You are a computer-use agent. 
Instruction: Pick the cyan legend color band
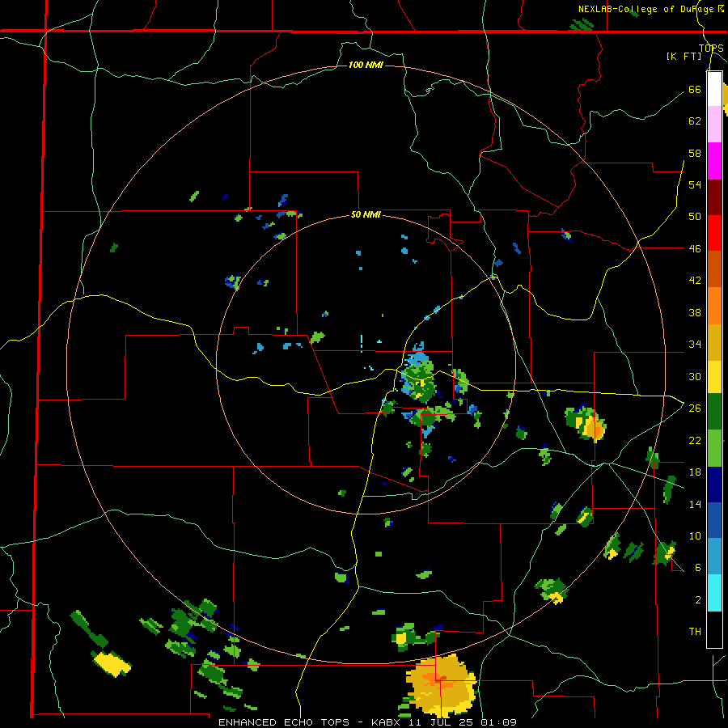point(714,593)
